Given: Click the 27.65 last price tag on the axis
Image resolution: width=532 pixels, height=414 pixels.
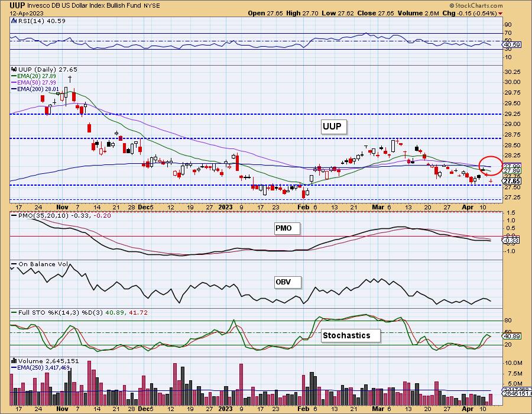Looking at the screenshot, I should click(x=512, y=181).
